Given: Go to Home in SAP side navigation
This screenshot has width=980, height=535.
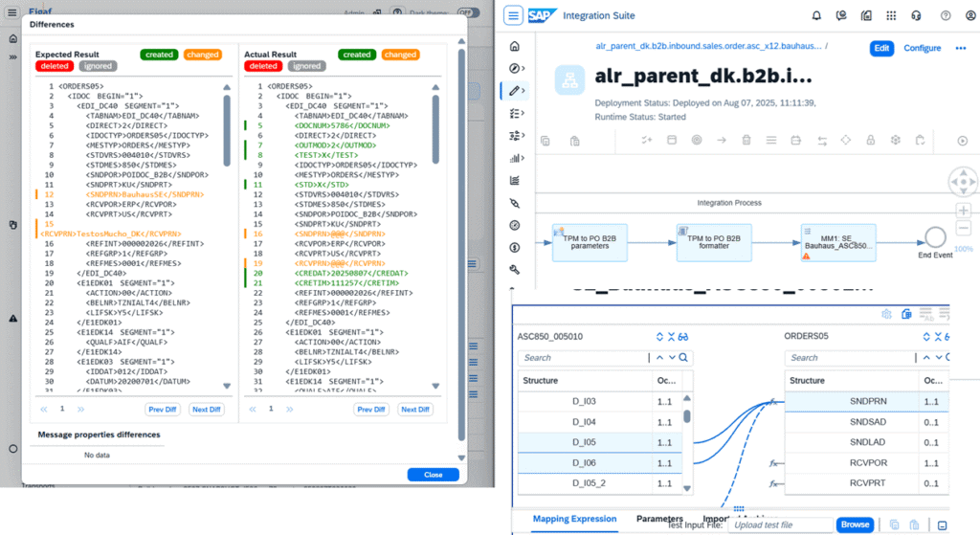Looking at the screenshot, I should [514, 46].
